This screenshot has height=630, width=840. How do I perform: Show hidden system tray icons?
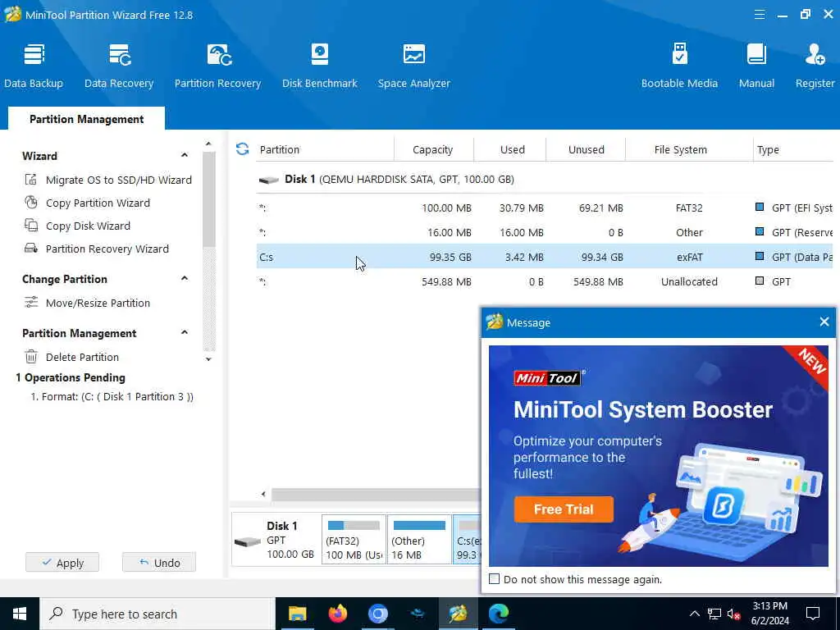pyautogui.click(x=694, y=614)
